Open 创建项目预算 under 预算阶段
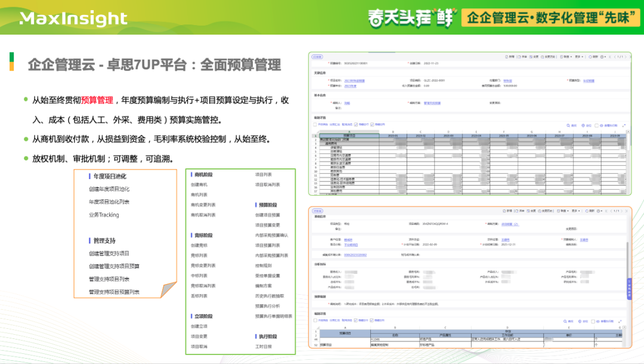 (268, 215)
